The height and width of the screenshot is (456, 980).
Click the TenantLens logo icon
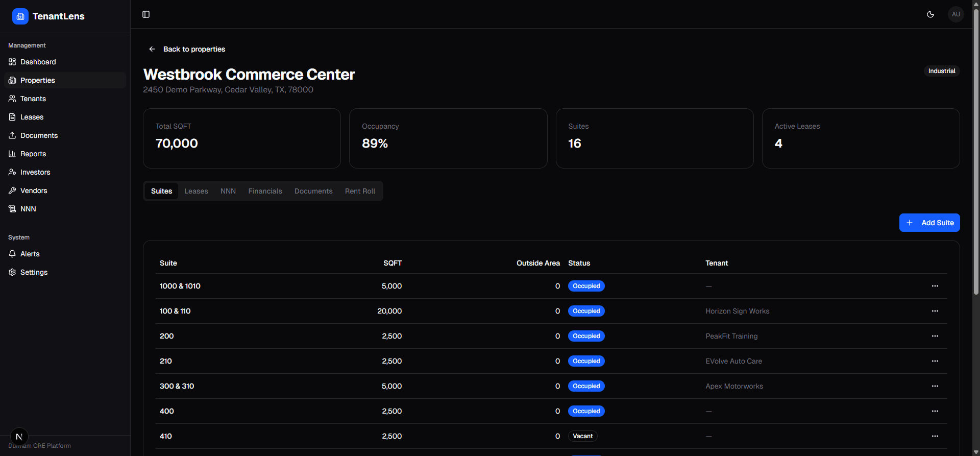(x=20, y=16)
